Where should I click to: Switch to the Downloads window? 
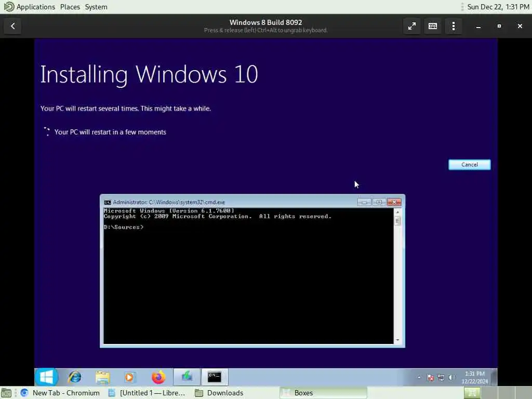[x=219, y=393]
